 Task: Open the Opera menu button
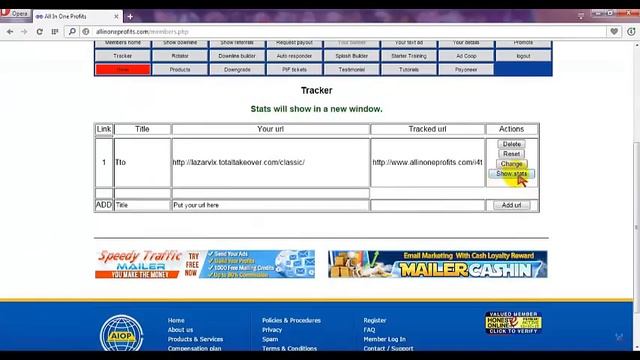[x=15, y=13]
